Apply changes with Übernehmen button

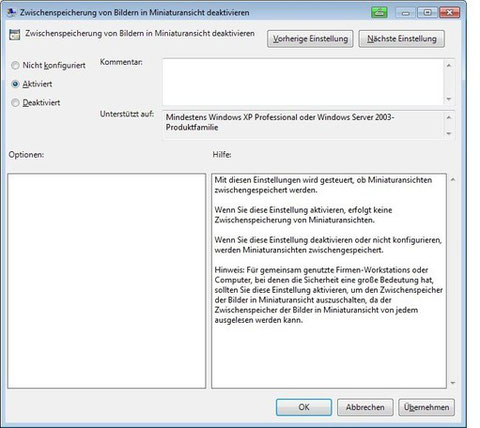(x=426, y=407)
